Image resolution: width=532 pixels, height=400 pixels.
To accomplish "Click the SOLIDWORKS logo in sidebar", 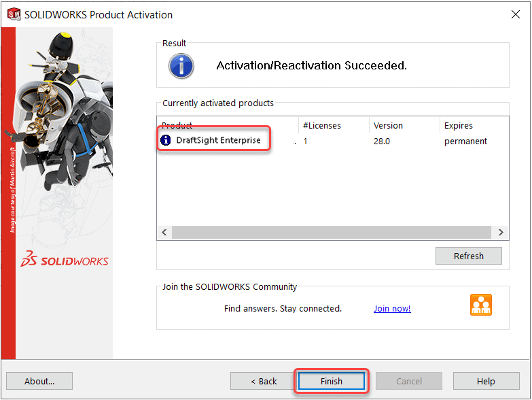I will tap(65, 259).
